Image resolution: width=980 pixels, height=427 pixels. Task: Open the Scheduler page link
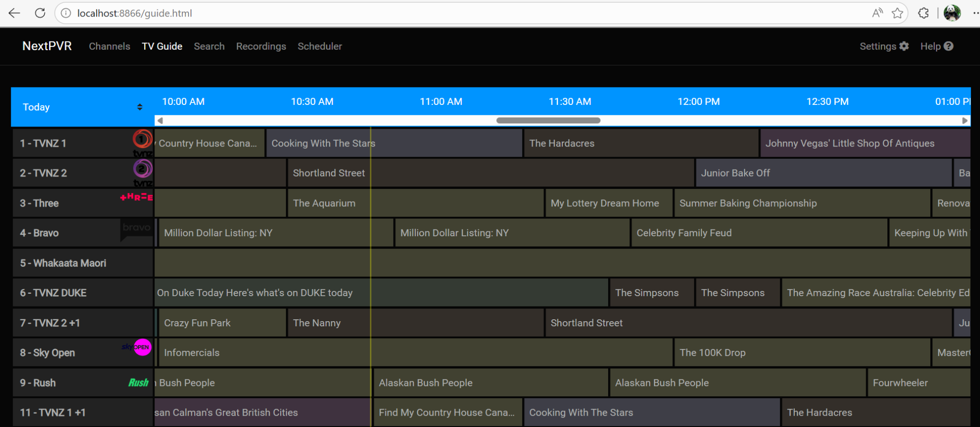click(x=320, y=46)
